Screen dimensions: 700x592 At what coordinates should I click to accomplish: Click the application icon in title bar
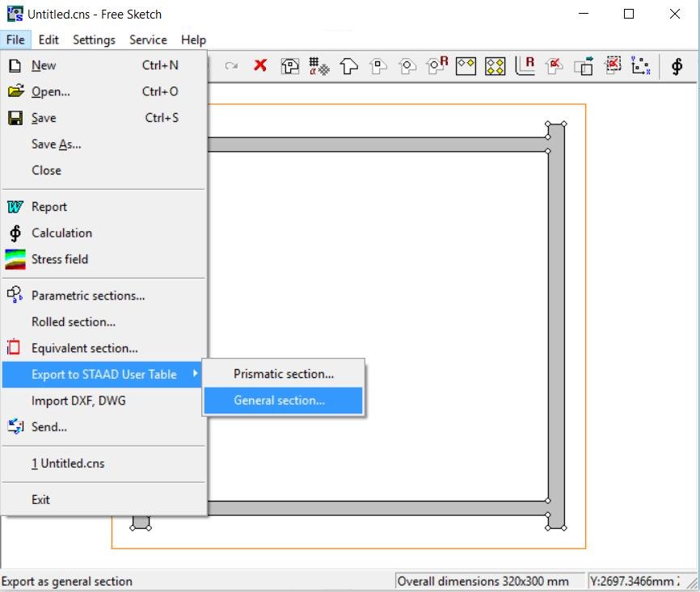pos(15,14)
